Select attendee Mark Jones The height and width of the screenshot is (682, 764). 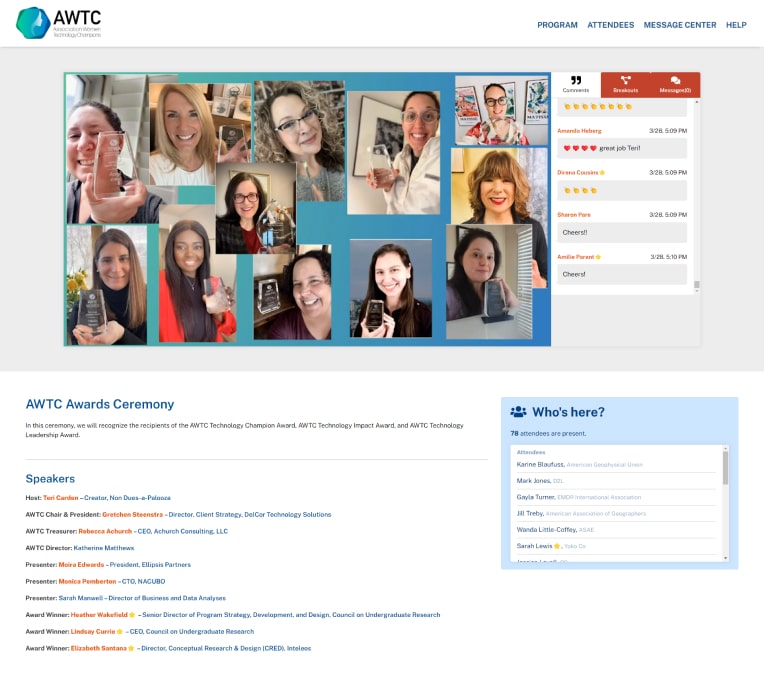534,481
